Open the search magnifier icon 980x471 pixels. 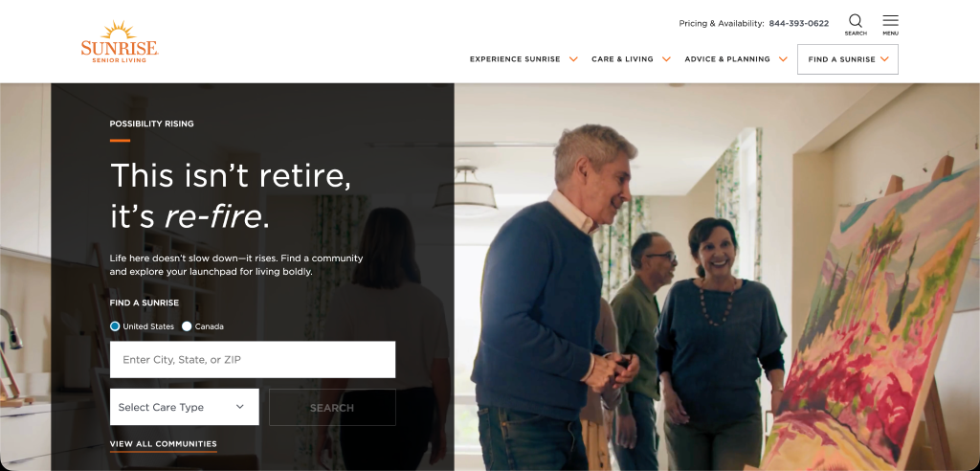coord(856,21)
